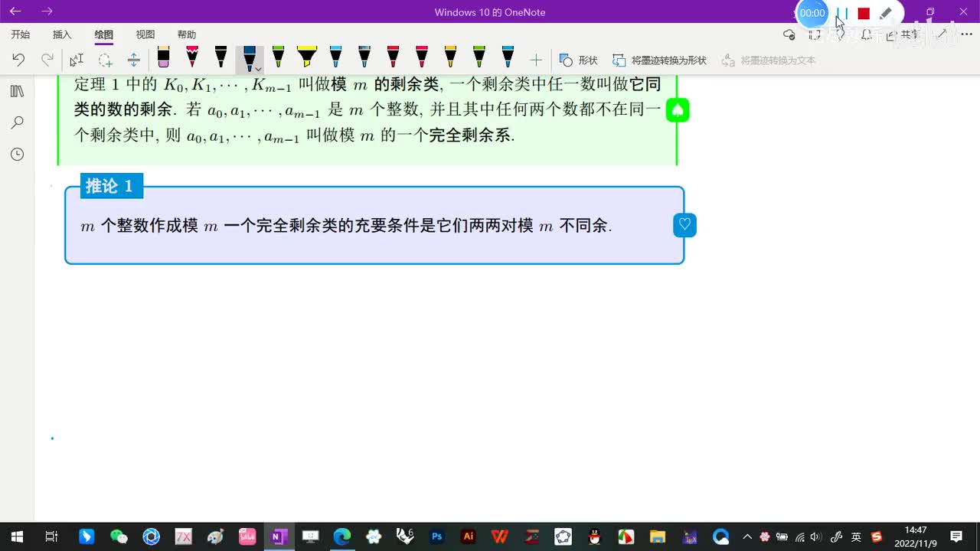
Task: Show notebooks navigation pane
Action: 17,91
